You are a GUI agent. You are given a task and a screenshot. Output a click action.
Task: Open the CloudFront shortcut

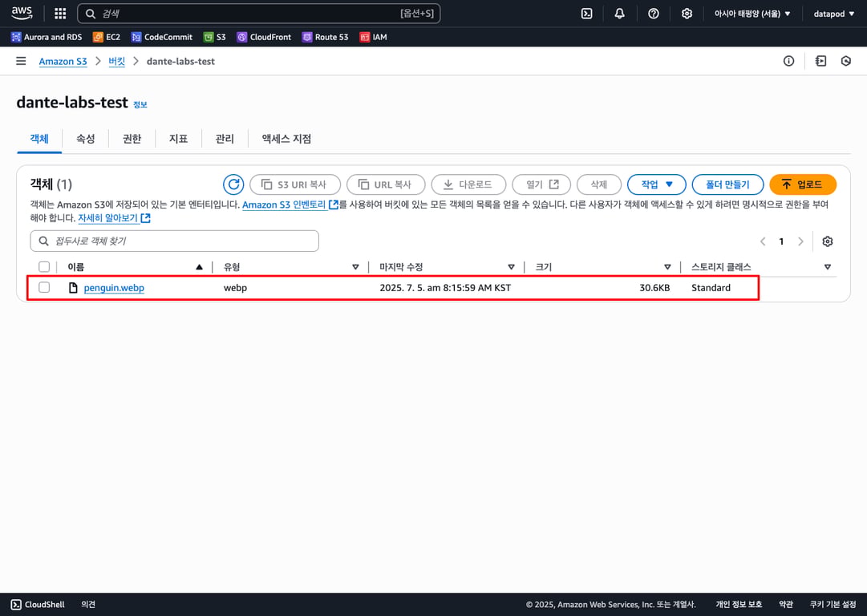pyautogui.click(x=264, y=37)
